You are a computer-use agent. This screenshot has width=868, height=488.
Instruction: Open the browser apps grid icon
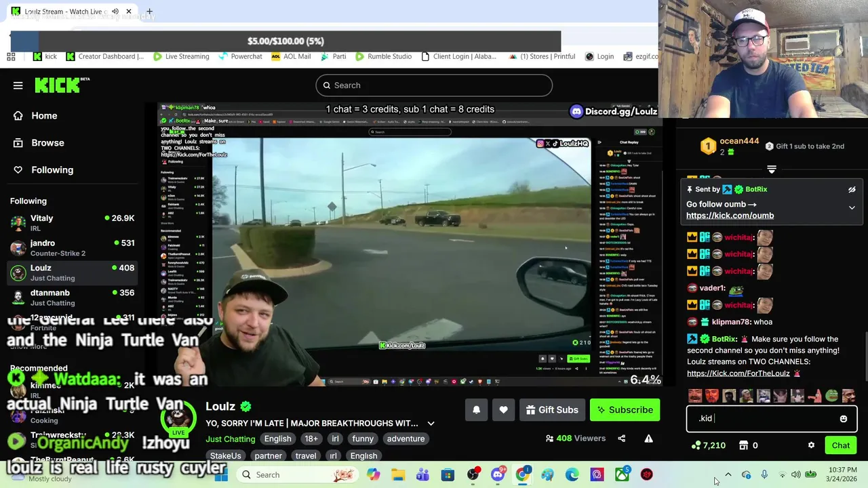coord(11,57)
